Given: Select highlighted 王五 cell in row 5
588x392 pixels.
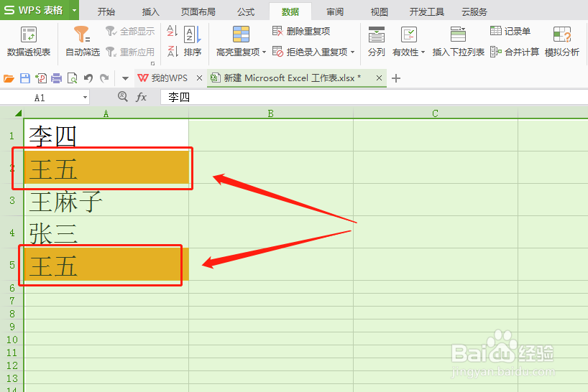Looking at the screenshot, I should pos(106,264).
